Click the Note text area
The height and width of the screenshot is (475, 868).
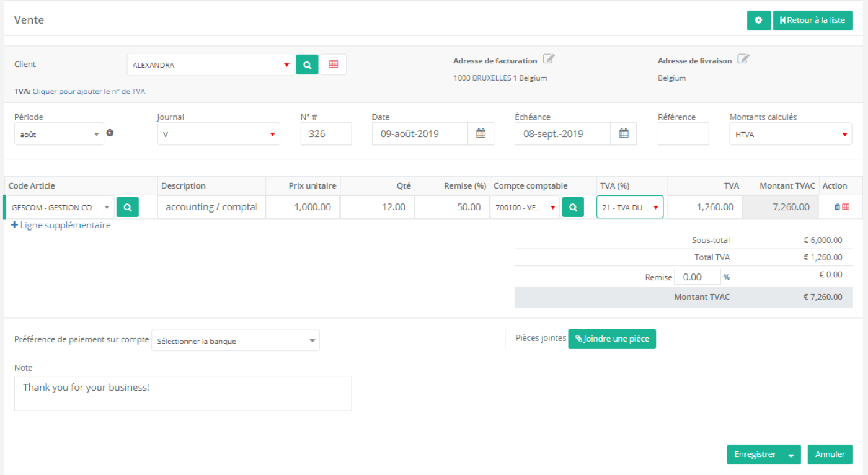tap(183, 393)
